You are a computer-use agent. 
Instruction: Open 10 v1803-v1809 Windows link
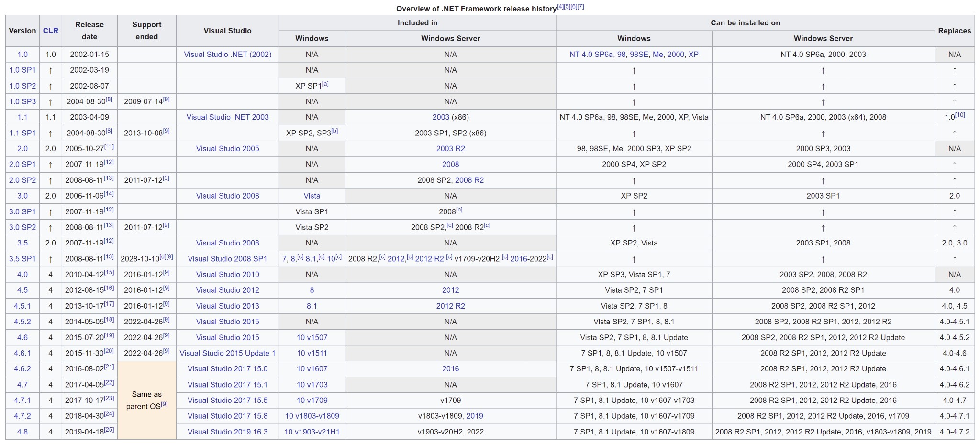312,416
